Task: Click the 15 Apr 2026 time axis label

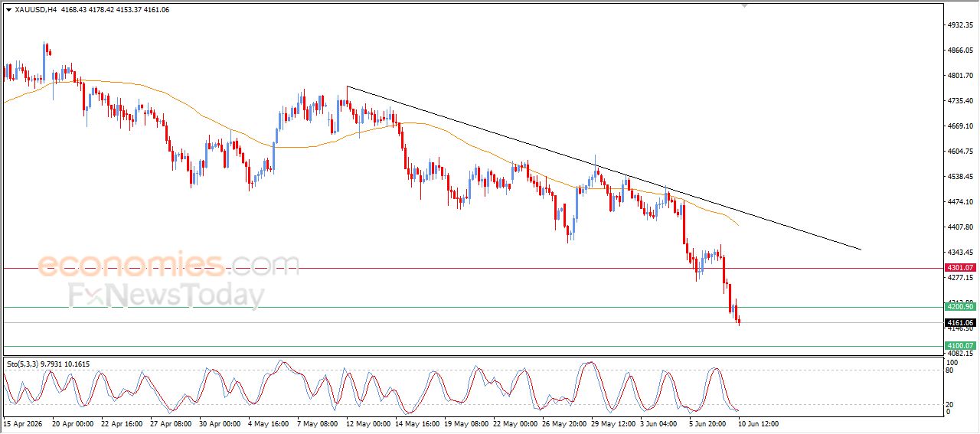Action: 23,423
